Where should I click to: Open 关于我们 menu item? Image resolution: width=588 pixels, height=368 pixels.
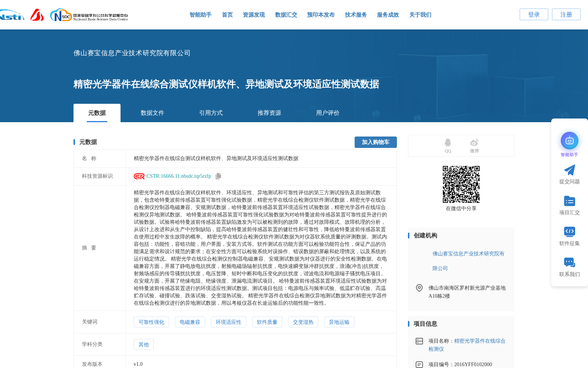(420, 15)
